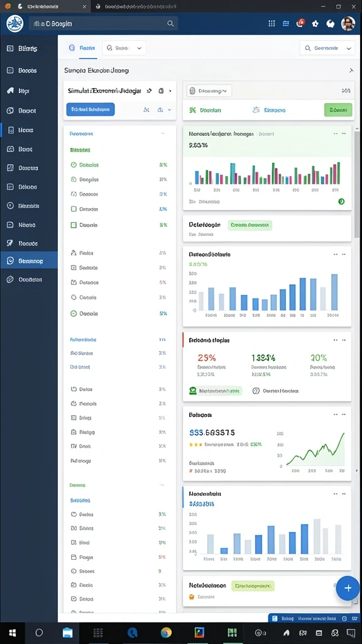
Task: Click the light-green badge under the multicolor chart card
Action: [250, 225]
